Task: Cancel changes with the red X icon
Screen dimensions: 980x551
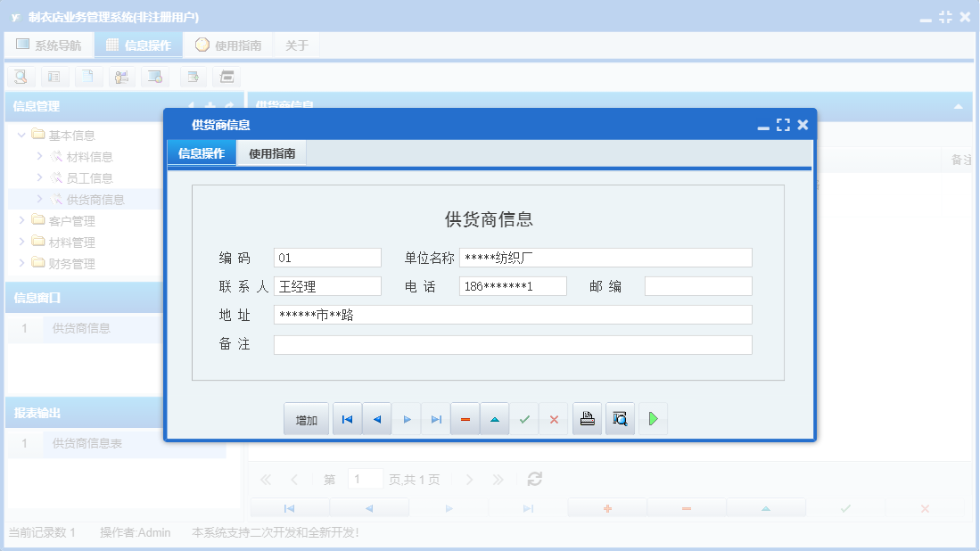Action: 554,418
